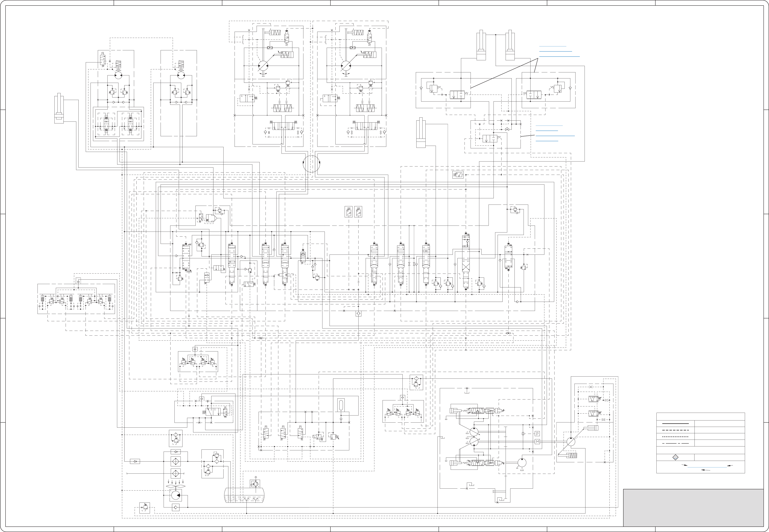Click the pilot pump circle below the M box
Viewport: 769px width, 532px height.
(522, 462)
